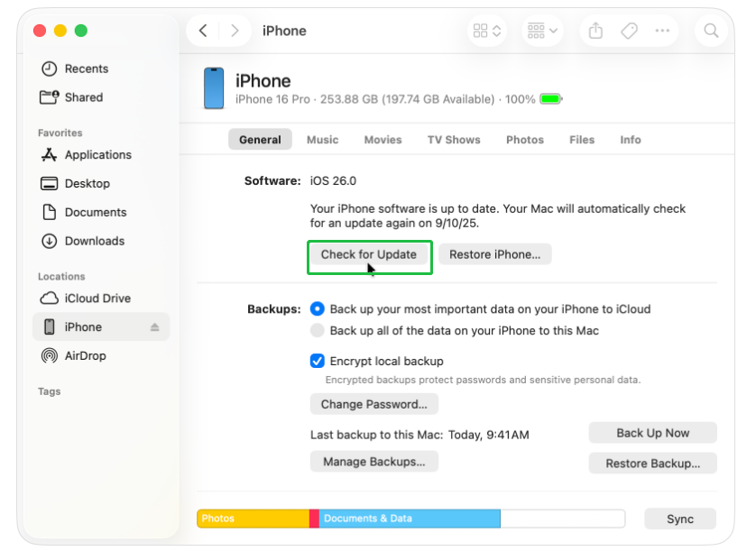The image size is (756, 551).
Task: Go forward with the right chevron
Action: pyautogui.click(x=235, y=31)
